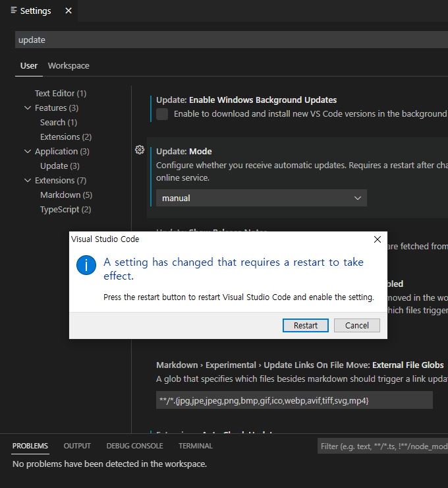This screenshot has height=488, width=448.
Task: Click the problems Filter input field
Action: pyautogui.click(x=382, y=446)
